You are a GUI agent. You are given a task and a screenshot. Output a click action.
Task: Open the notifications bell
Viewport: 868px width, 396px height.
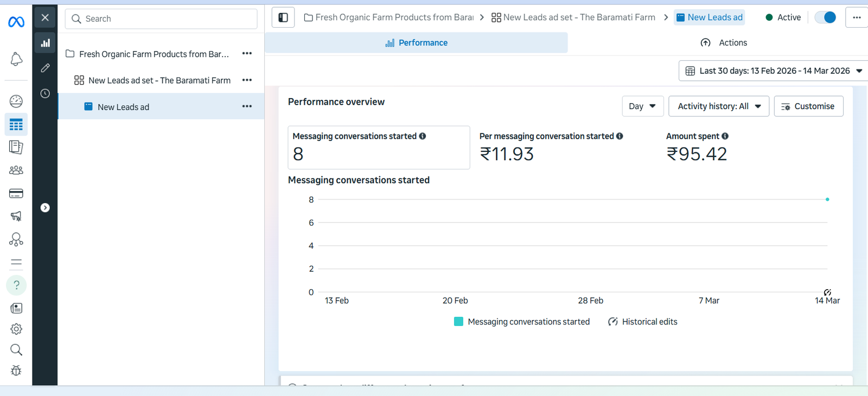tap(16, 59)
